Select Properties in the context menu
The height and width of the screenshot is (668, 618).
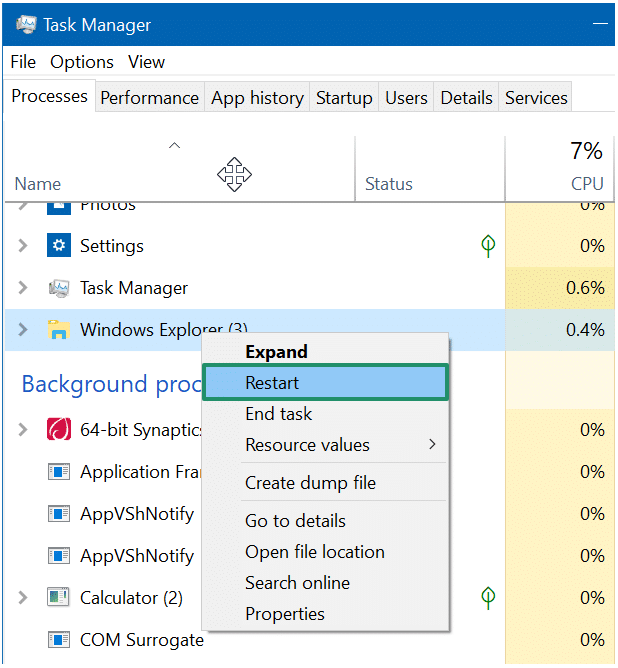click(325, 613)
